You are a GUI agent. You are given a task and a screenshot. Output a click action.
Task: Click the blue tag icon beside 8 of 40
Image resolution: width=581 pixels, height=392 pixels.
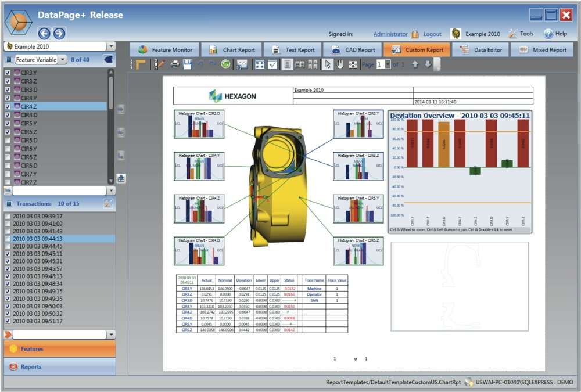pos(108,59)
